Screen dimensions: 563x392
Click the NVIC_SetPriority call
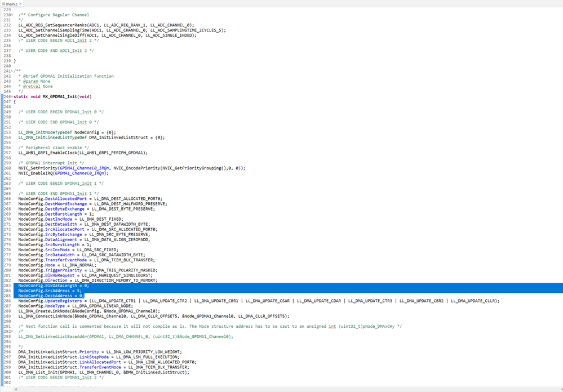[x=132, y=168]
